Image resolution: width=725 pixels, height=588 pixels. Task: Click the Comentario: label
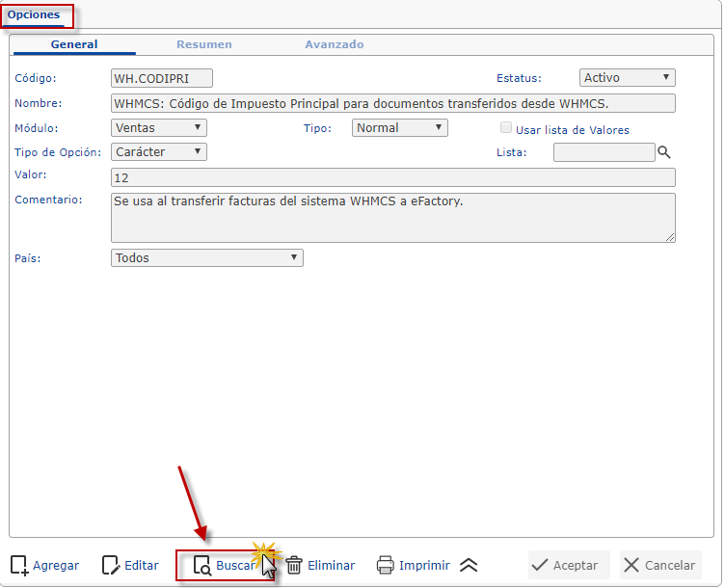pos(48,200)
